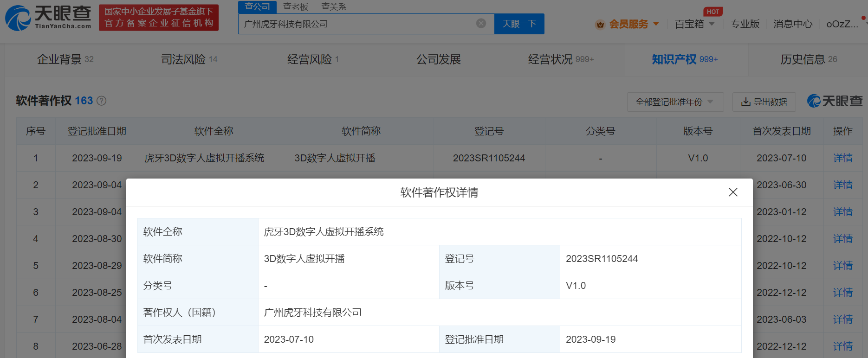Switch to the 查老板 search tab

tap(296, 6)
